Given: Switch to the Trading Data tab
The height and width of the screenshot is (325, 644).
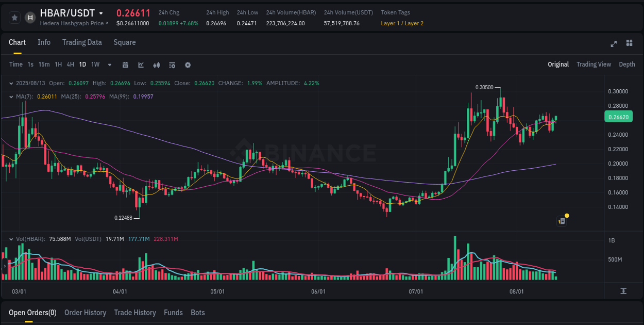Looking at the screenshot, I should click(82, 42).
